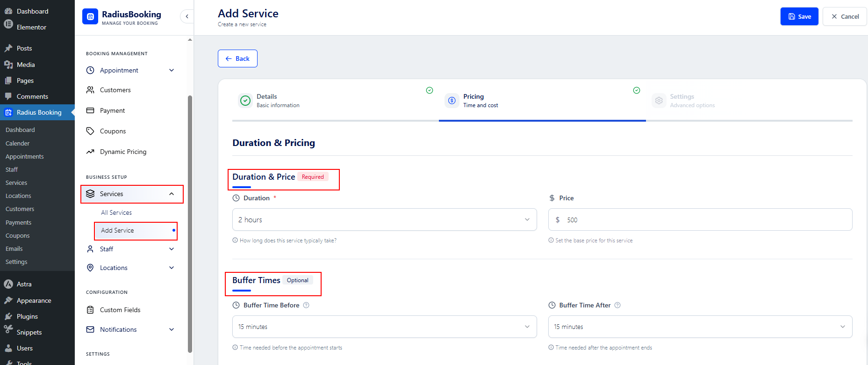Collapse sidebar with the left chevron button
This screenshot has width=868, height=365.
pyautogui.click(x=187, y=16)
